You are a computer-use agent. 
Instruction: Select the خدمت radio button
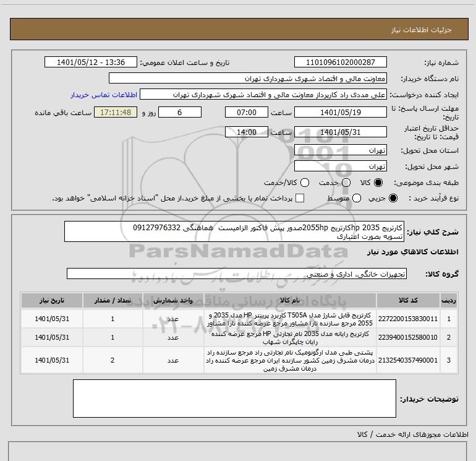point(346,183)
